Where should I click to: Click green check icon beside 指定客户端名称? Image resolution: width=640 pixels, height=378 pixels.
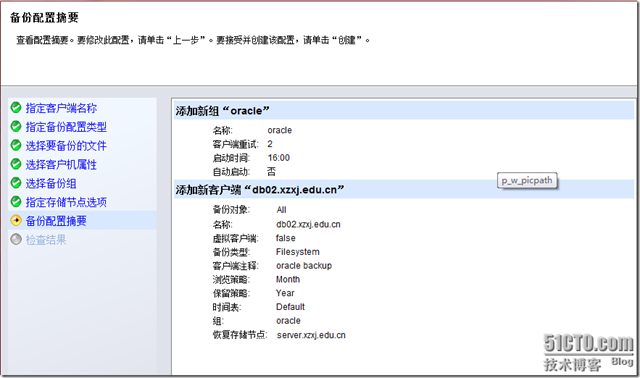16,108
